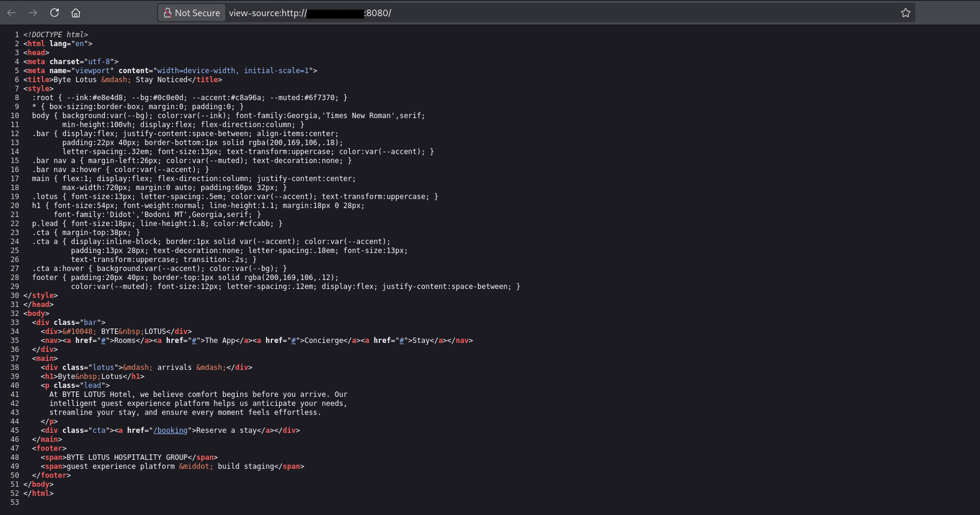Click the # href before The App

194,341
